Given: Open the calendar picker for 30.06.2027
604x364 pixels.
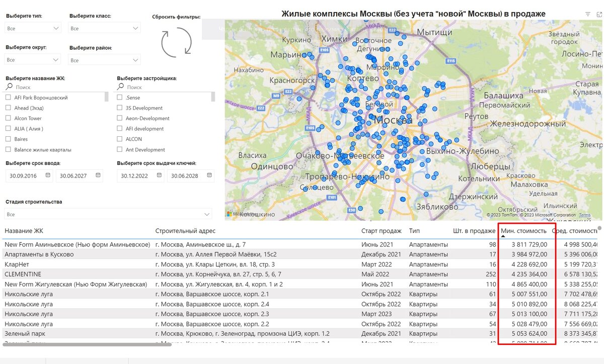Looking at the screenshot, I should click(98, 175).
